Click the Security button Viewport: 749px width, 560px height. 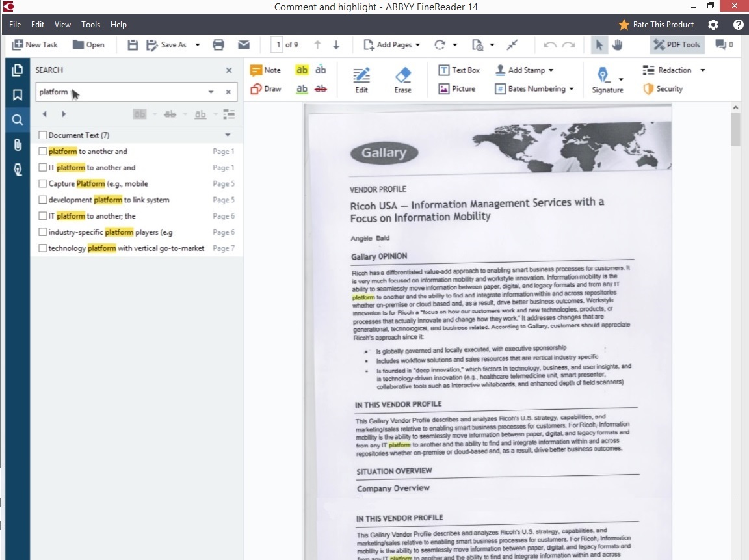tap(663, 89)
